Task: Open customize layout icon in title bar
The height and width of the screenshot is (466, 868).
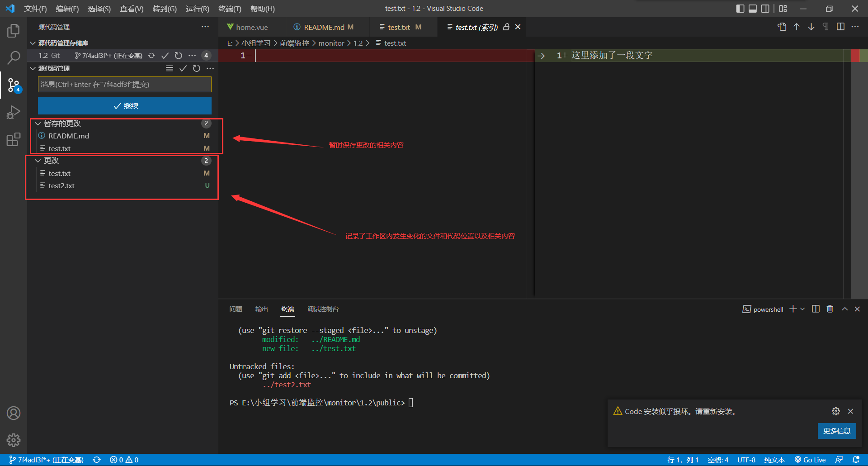Action: (x=783, y=9)
